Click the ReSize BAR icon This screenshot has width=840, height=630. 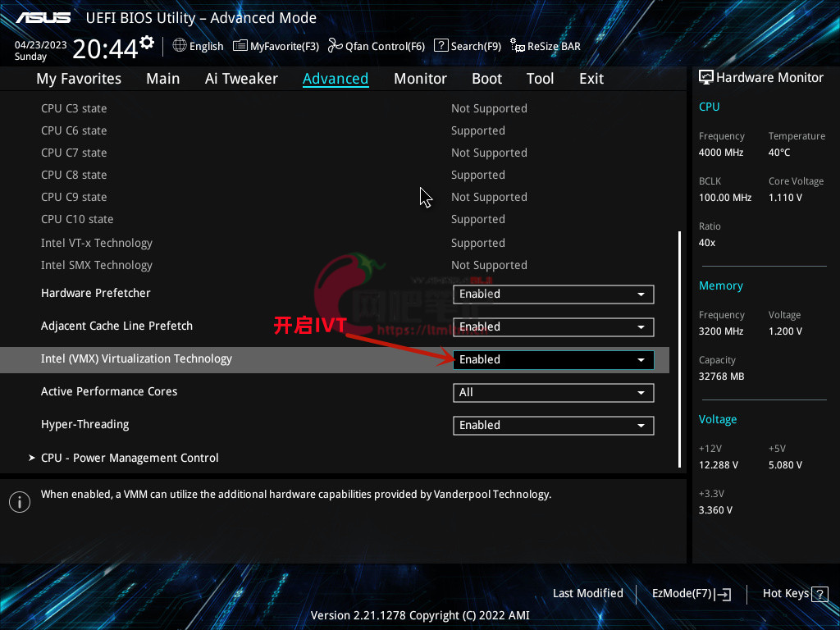[x=517, y=46]
